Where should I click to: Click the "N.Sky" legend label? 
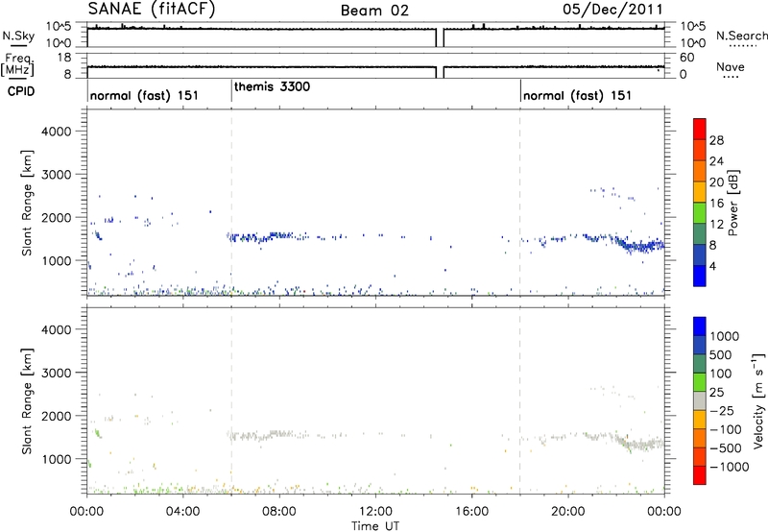[x=18, y=36]
